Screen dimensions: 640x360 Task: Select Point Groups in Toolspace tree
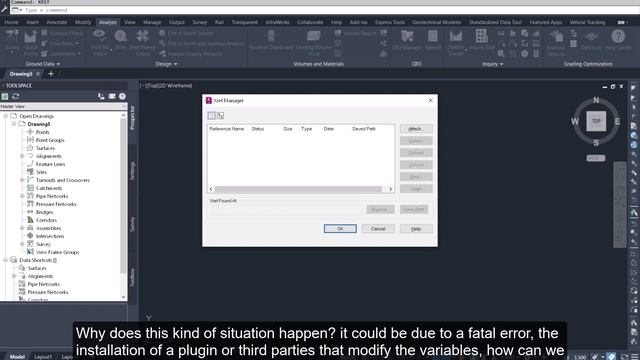(50, 140)
